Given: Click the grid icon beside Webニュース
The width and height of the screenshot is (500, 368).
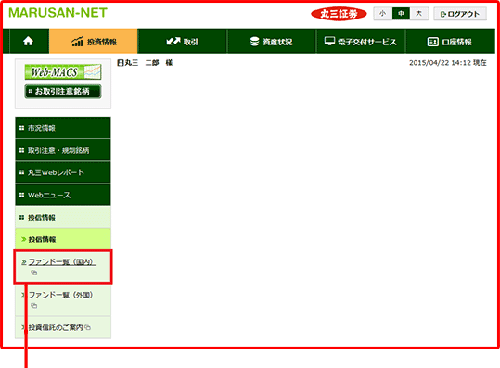Looking at the screenshot, I should (22, 195).
